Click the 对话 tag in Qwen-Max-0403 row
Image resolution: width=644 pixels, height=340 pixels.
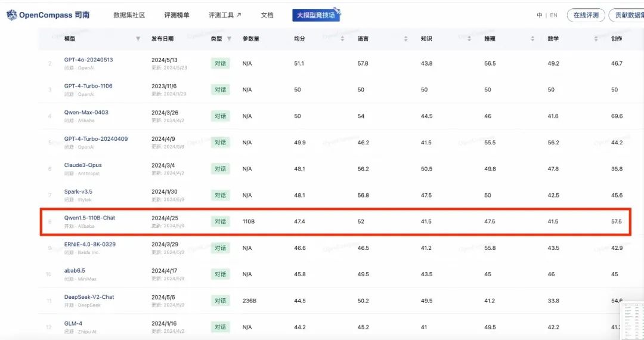click(x=221, y=116)
